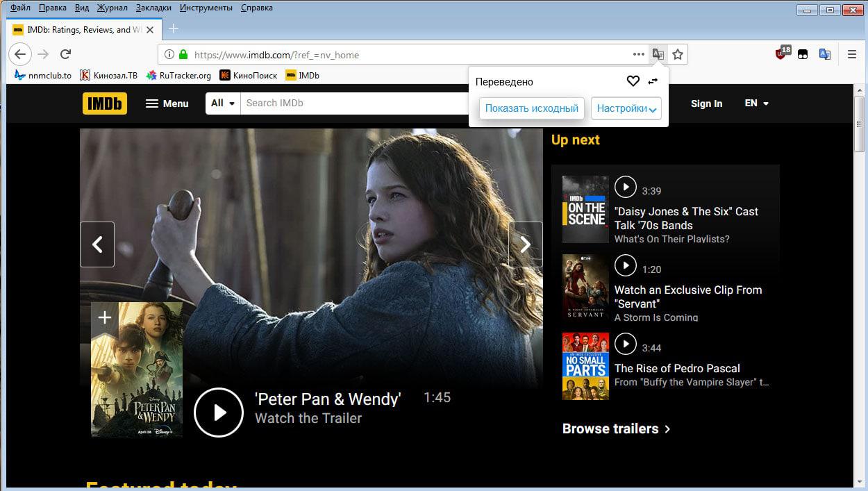
Task: Go to previous slide in trailer carousel
Action: point(97,244)
